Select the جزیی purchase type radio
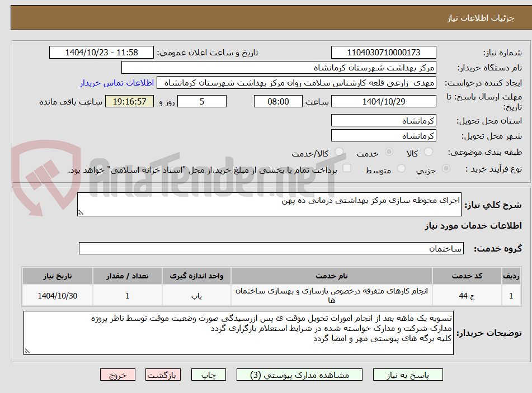This screenshot has height=393, width=532. (x=446, y=168)
